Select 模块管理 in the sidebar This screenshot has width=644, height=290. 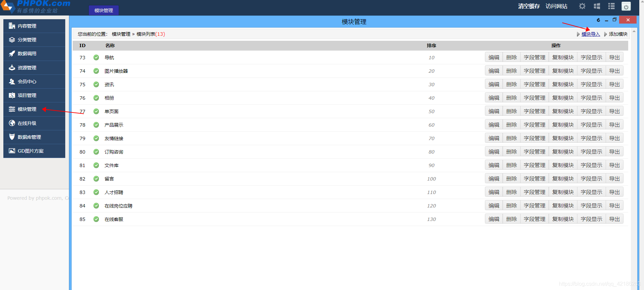(34, 109)
